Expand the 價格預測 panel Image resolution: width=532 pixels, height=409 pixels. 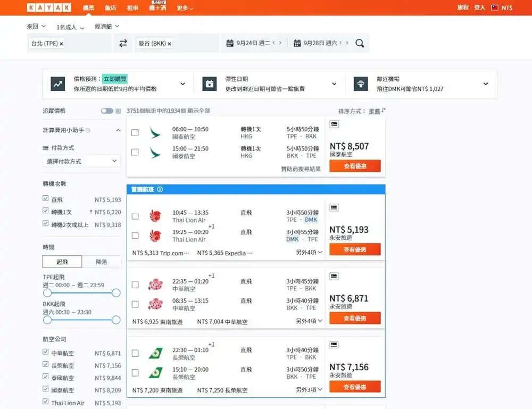pos(182,84)
